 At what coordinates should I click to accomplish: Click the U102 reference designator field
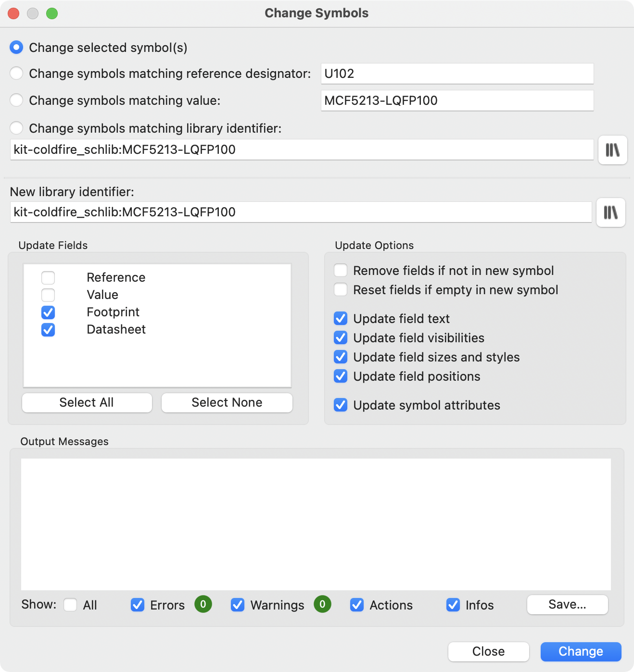[x=457, y=73]
